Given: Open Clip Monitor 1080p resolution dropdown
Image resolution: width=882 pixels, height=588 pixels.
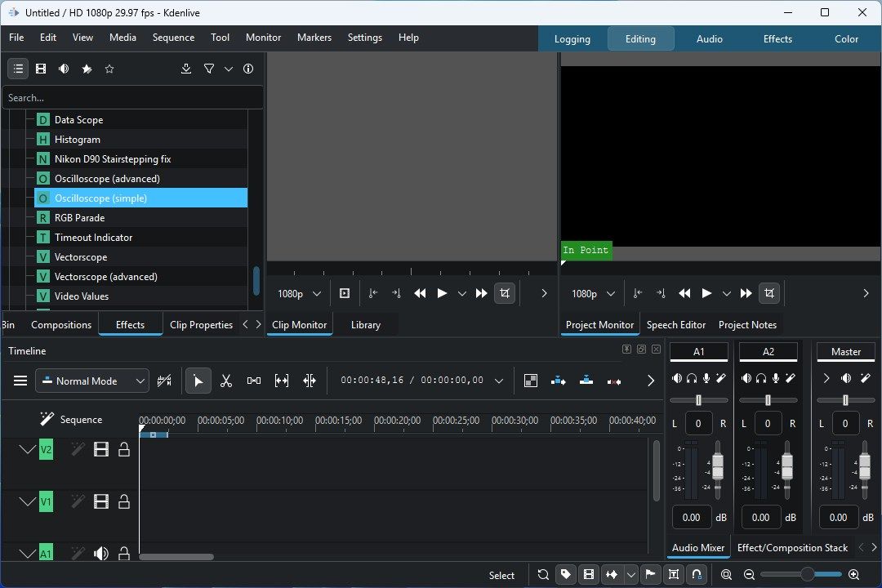Looking at the screenshot, I should (x=299, y=294).
